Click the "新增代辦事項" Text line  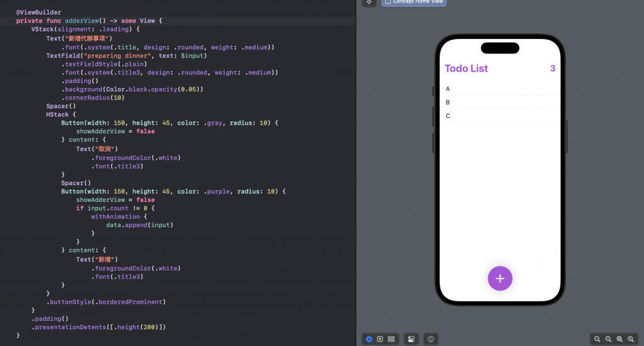pos(79,38)
